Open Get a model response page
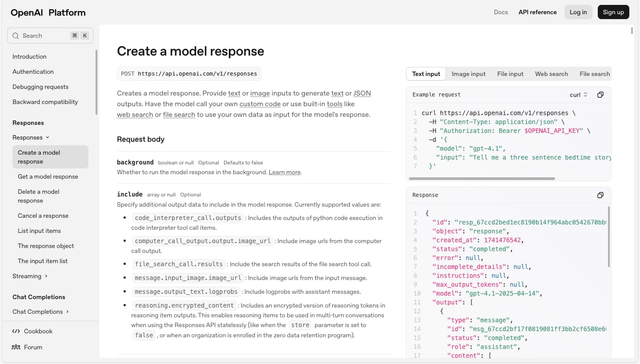640x364 pixels. coord(48,176)
